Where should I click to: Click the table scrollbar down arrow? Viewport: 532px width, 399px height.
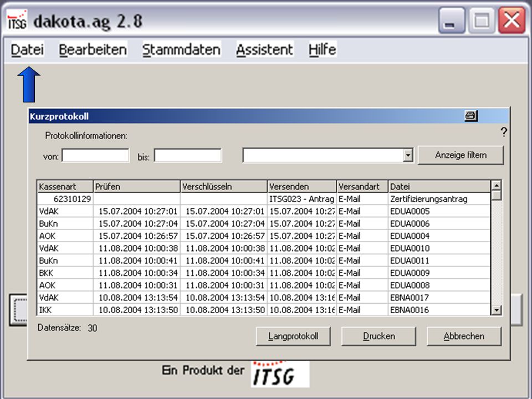pyautogui.click(x=497, y=310)
